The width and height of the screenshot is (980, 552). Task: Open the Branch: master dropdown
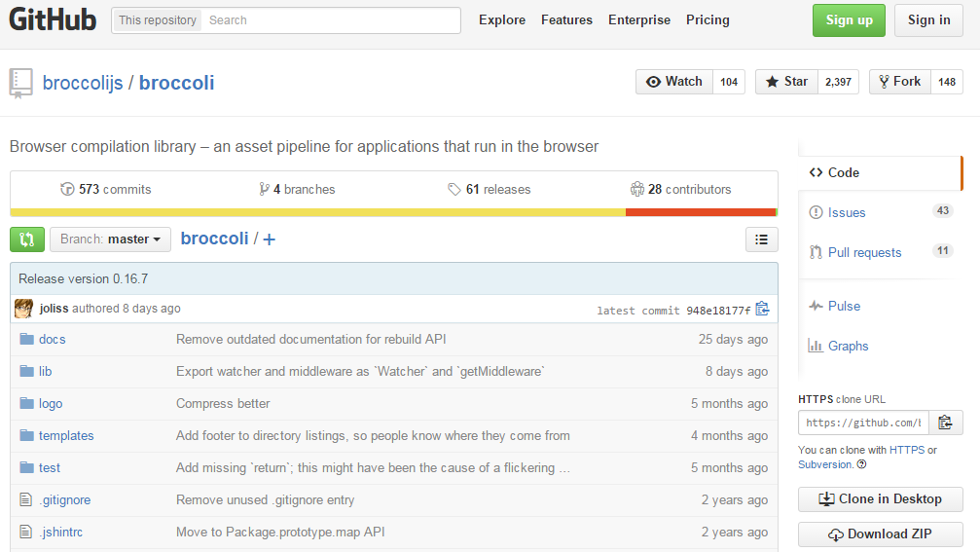click(110, 239)
